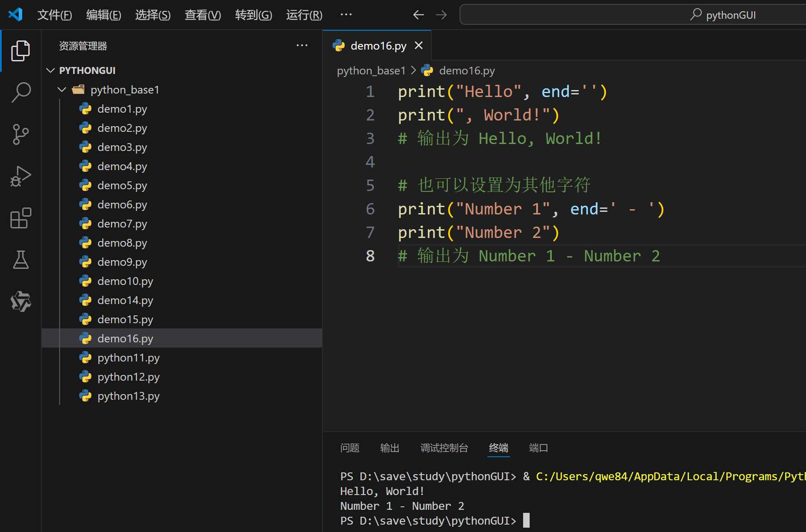Screen dimensions: 806x532
Task: Open the Explorer more actions menu (···)
Action: coord(302,45)
